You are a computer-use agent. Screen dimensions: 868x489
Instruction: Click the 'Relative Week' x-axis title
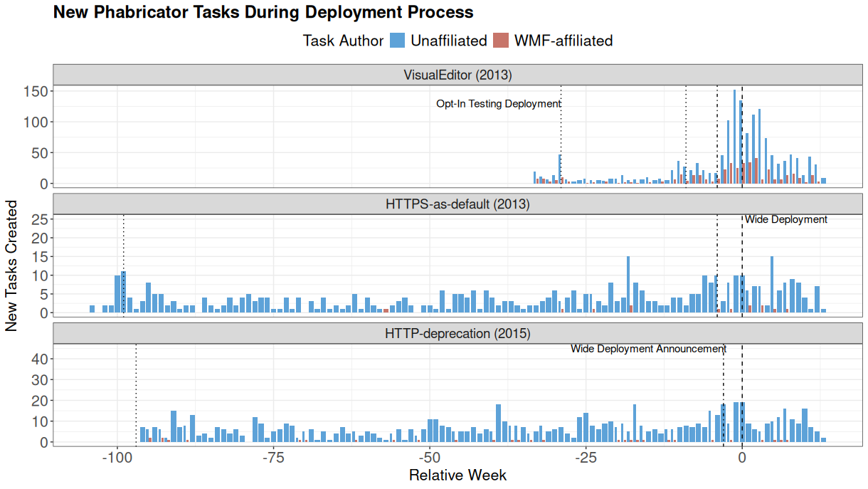[457, 475]
